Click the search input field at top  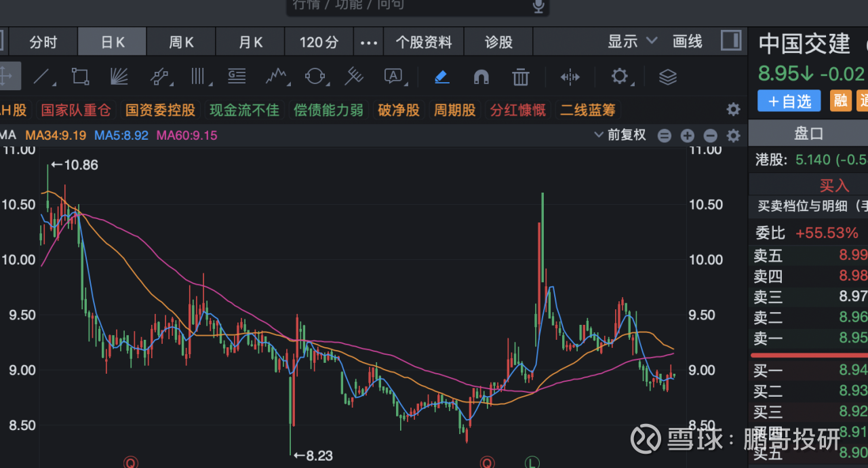tap(407, 6)
